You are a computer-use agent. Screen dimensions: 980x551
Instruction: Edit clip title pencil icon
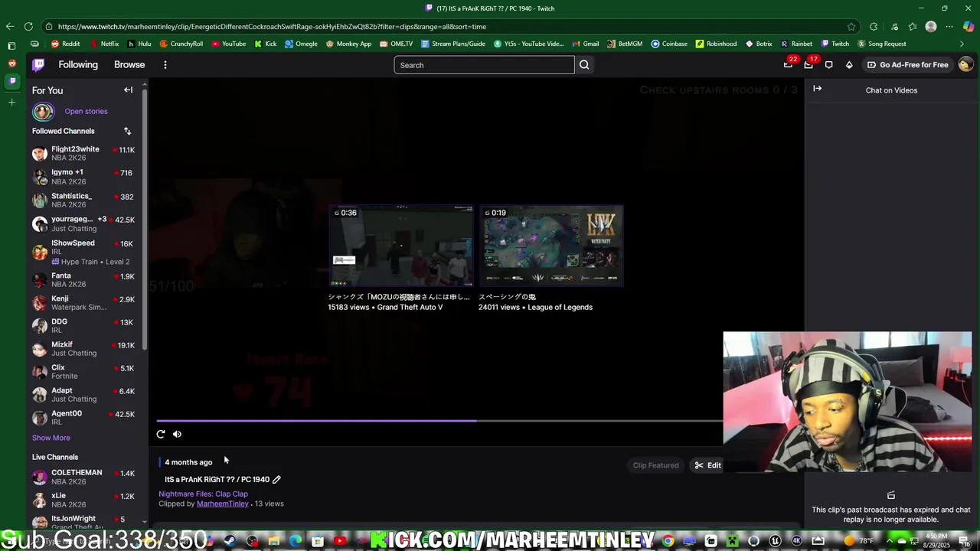click(x=276, y=480)
